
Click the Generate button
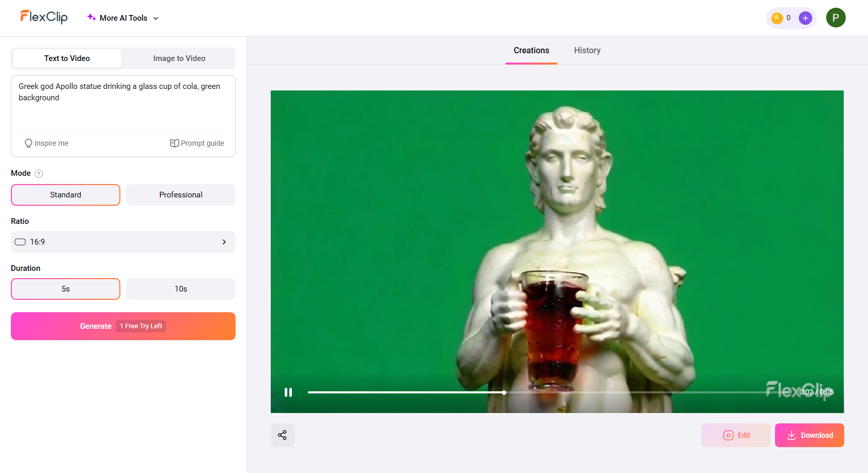[x=123, y=326]
